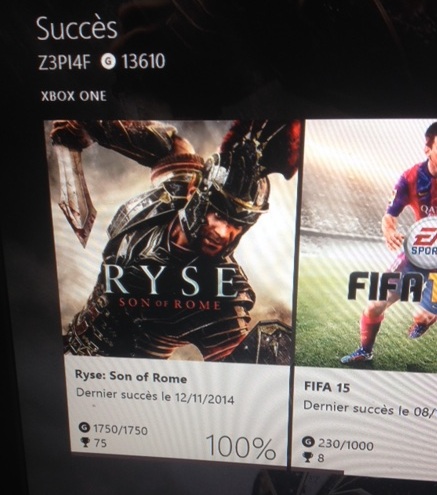Click the Ryse: Son of Rome title text

(x=131, y=377)
